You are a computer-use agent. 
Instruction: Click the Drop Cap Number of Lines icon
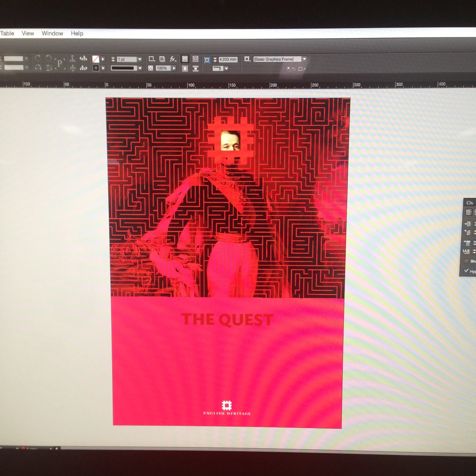click(466, 251)
